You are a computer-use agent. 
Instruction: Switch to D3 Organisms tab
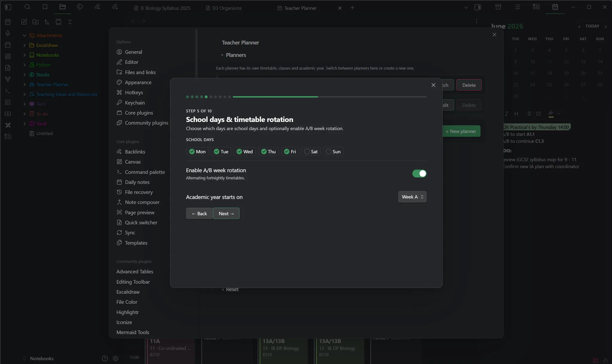pos(224,8)
